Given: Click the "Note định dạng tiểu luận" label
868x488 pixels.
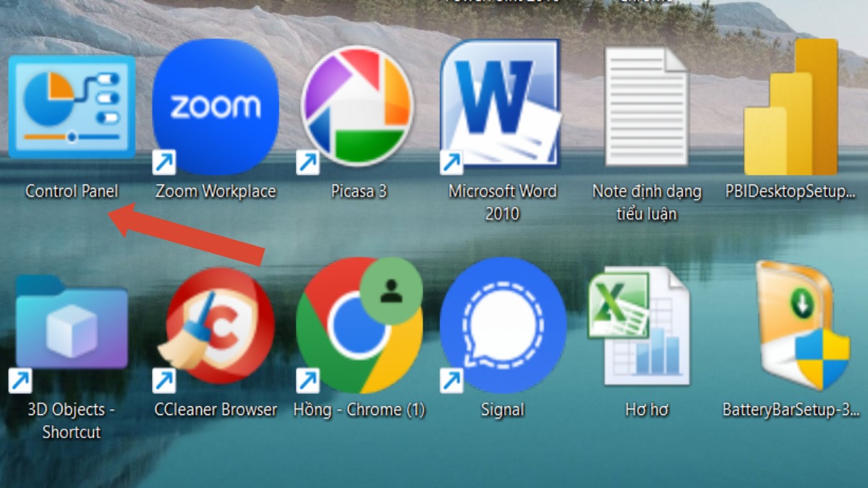Looking at the screenshot, I should click(x=647, y=202).
